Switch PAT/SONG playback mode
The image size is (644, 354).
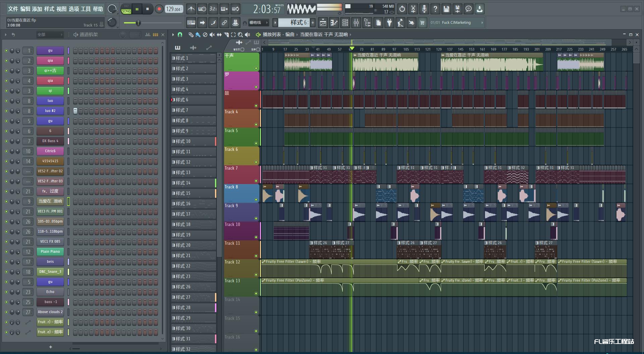pyautogui.click(x=126, y=9)
